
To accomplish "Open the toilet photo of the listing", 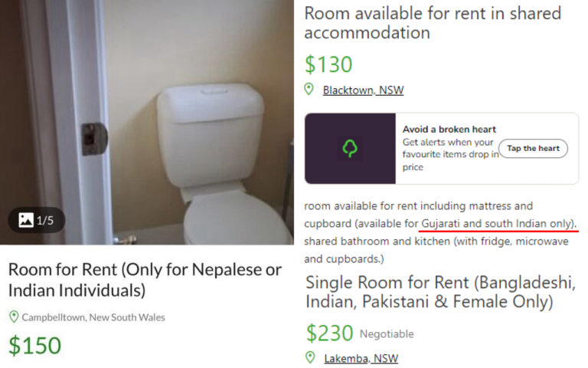I will [x=147, y=123].
